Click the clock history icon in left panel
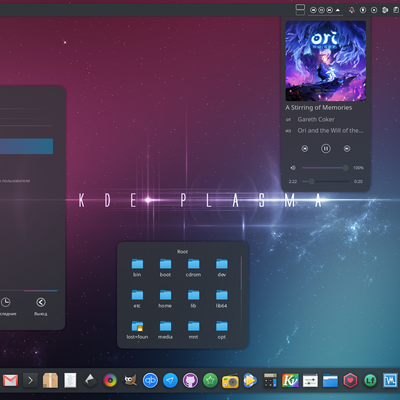This screenshot has width=400, height=400. [x=5, y=302]
